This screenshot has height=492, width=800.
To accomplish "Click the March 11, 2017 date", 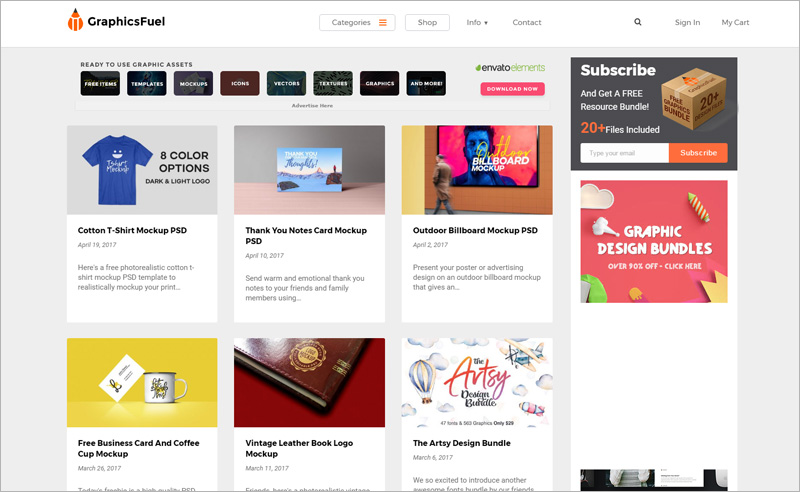I will coord(267,468).
